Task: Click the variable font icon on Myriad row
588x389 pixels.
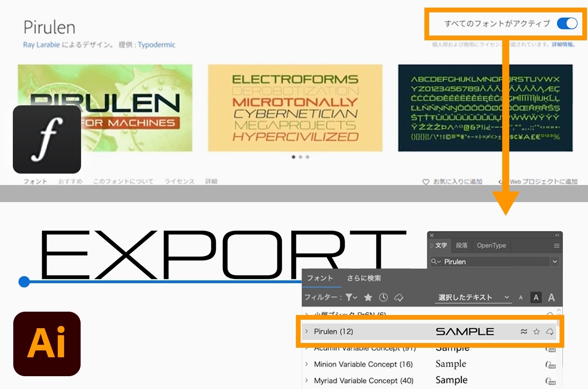Action: point(551,381)
